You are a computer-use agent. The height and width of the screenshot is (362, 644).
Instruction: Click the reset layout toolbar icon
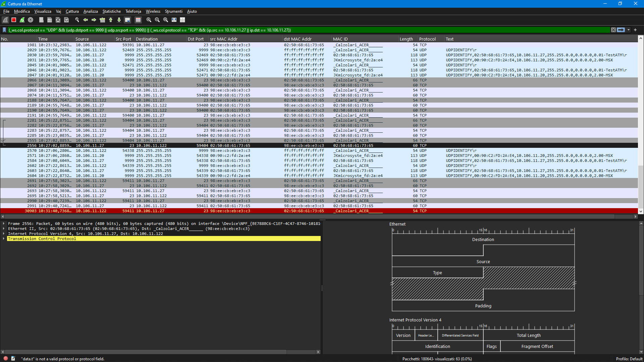(x=182, y=20)
